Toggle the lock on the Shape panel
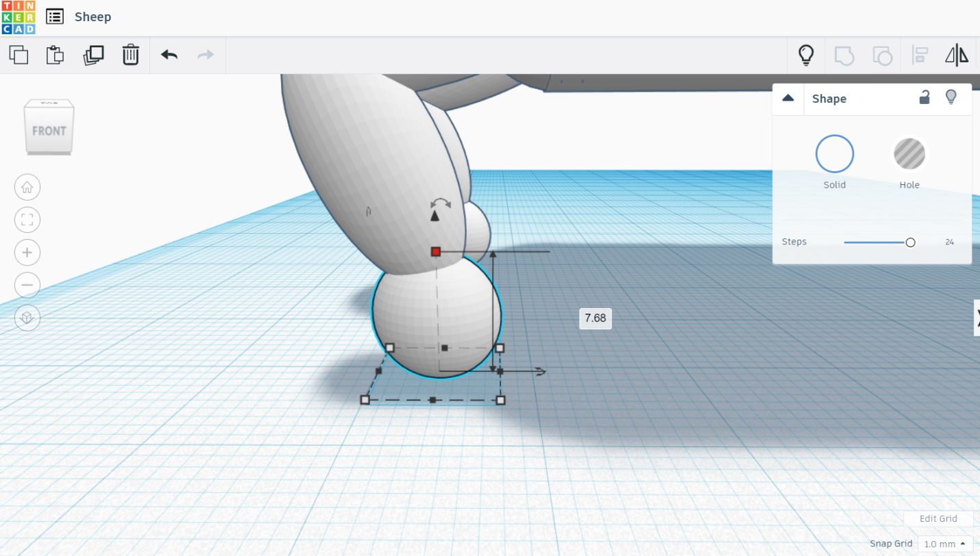This screenshot has width=980, height=556. click(x=924, y=98)
